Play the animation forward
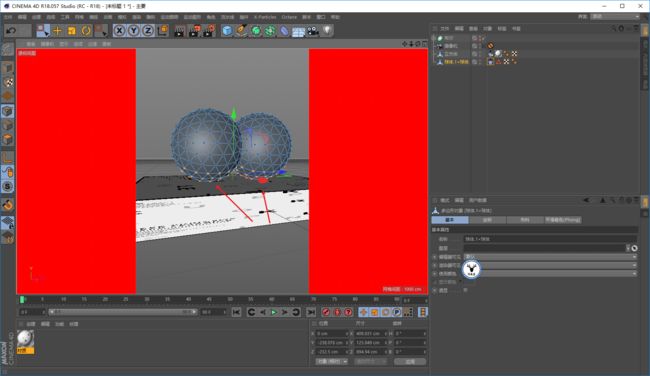650x376 pixels. (x=274, y=312)
